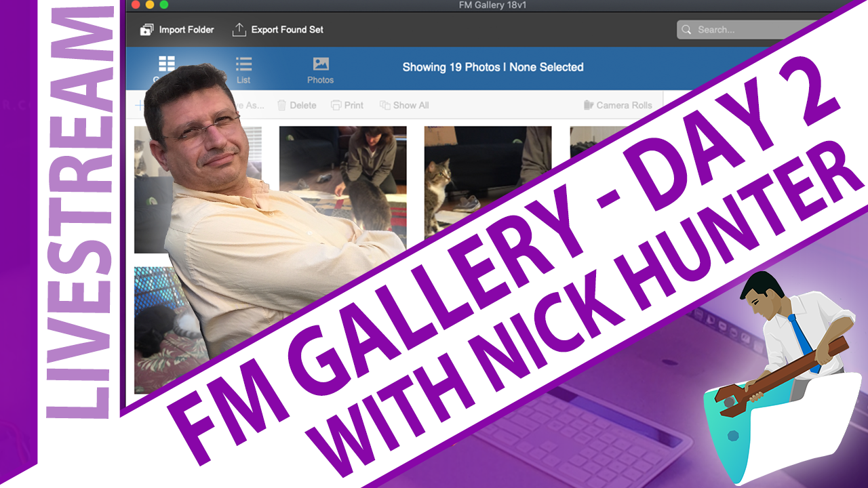This screenshot has height=488, width=868.
Task: Minimize the FM Gallery window with the yellow button
Action: (150, 5)
